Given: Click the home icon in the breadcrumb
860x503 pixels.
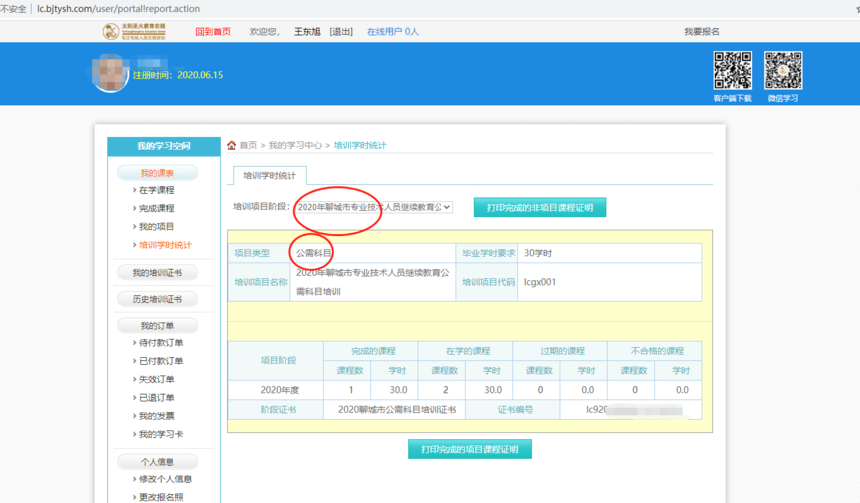Looking at the screenshot, I should click(x=231, y=145).
